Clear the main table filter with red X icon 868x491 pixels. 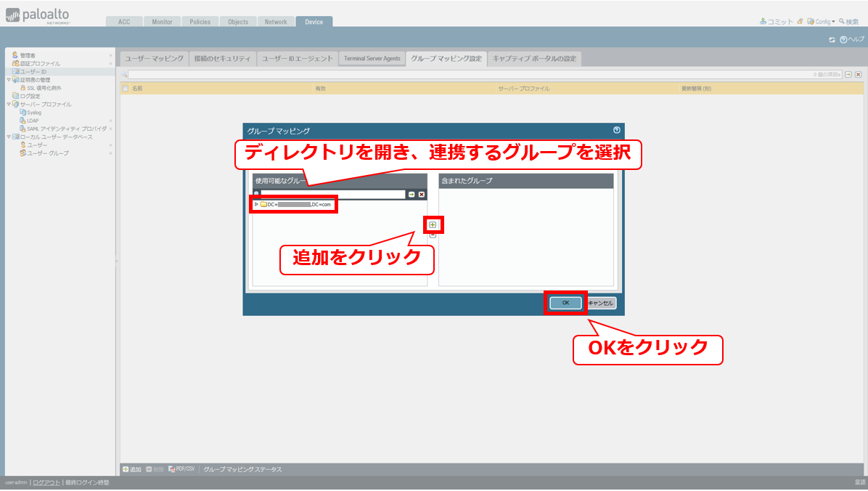point(858,75)
